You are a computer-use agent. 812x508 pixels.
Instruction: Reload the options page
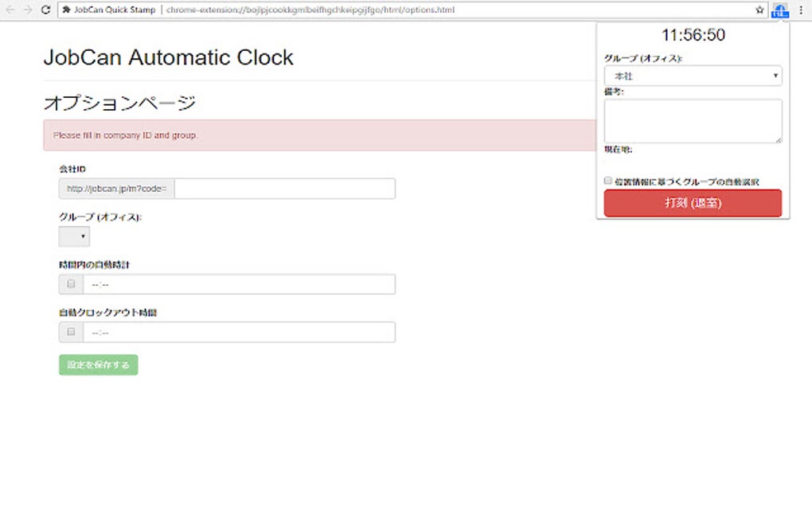(45, 10)
